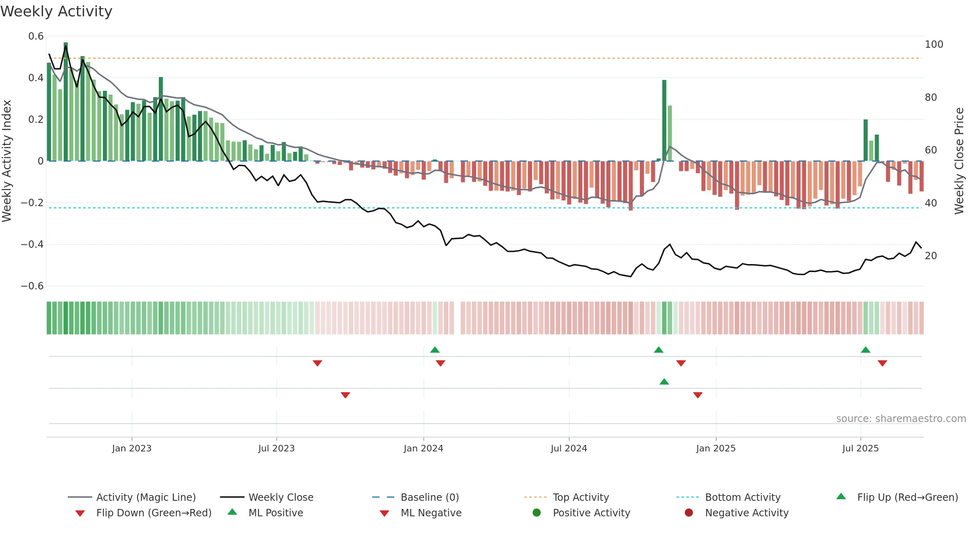
Task: Click the Jan 2025 x-axis label
Action: pos(716,448)
